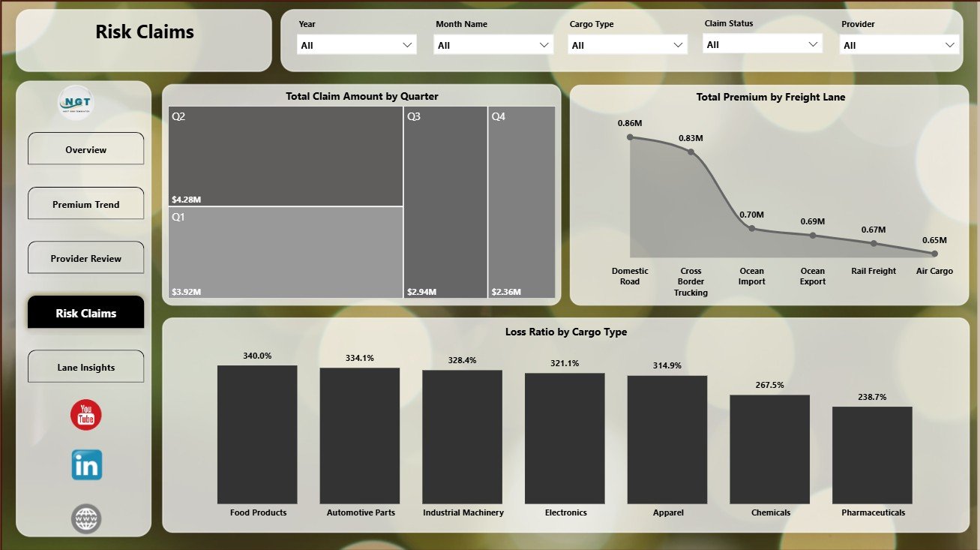980x550 pixels.
Task: Open the Cargo Type dropdown
Action: click(627, 45)
